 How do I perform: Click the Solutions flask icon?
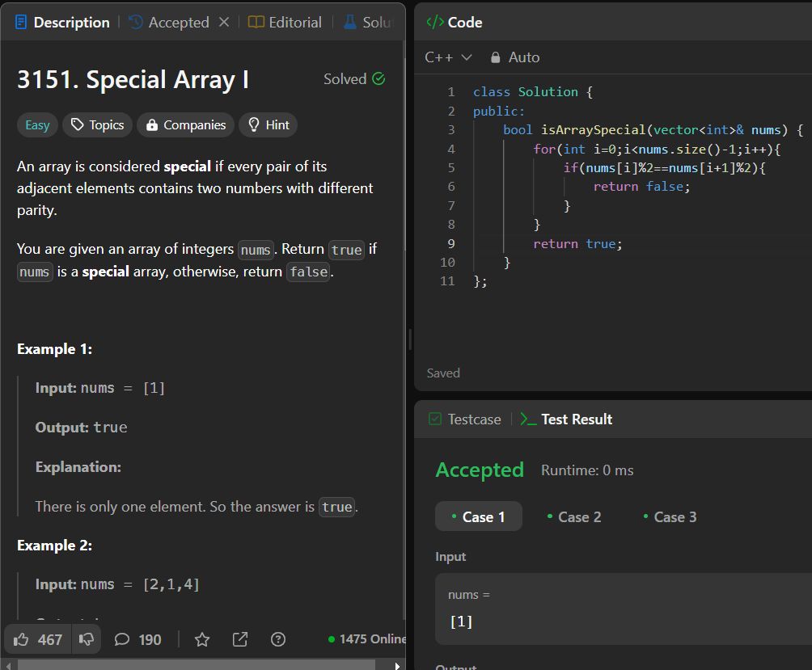coord(350,22)
